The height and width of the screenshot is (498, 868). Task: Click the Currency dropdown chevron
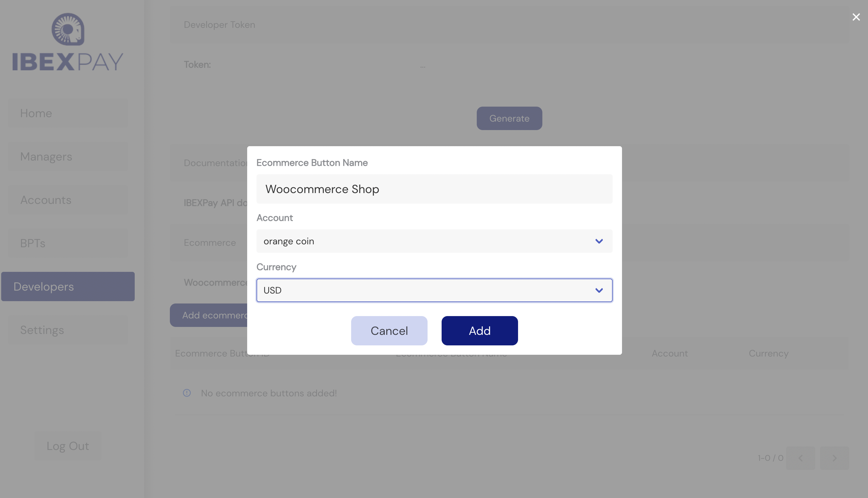click(599, 290)
